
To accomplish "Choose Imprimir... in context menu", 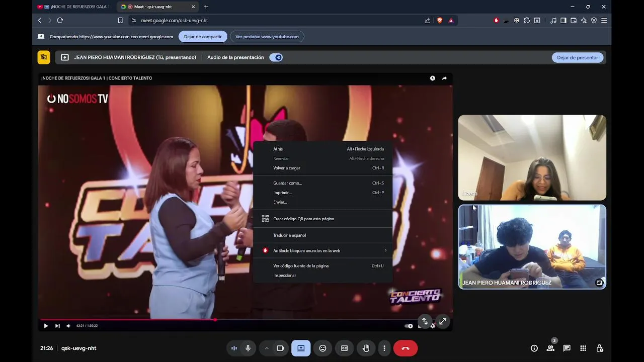I will coord(323,193).
